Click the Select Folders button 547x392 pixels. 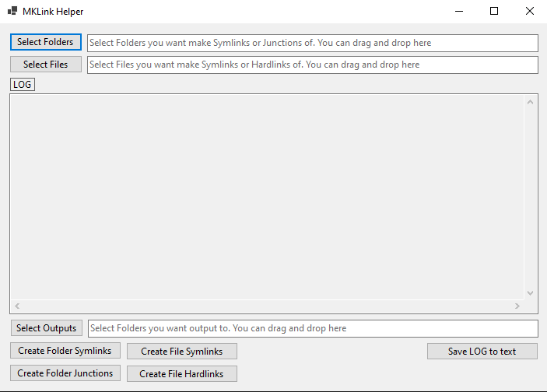[x=46, y=42]
